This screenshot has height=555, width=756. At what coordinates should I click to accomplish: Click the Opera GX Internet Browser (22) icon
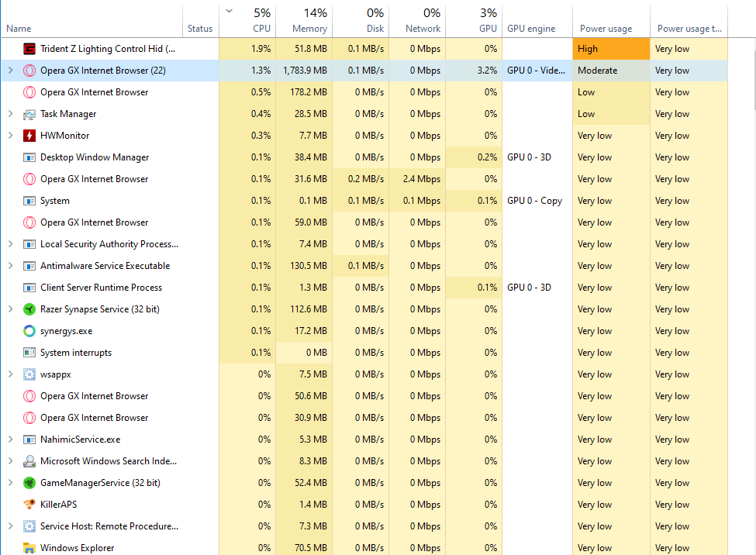coord(29,71)
